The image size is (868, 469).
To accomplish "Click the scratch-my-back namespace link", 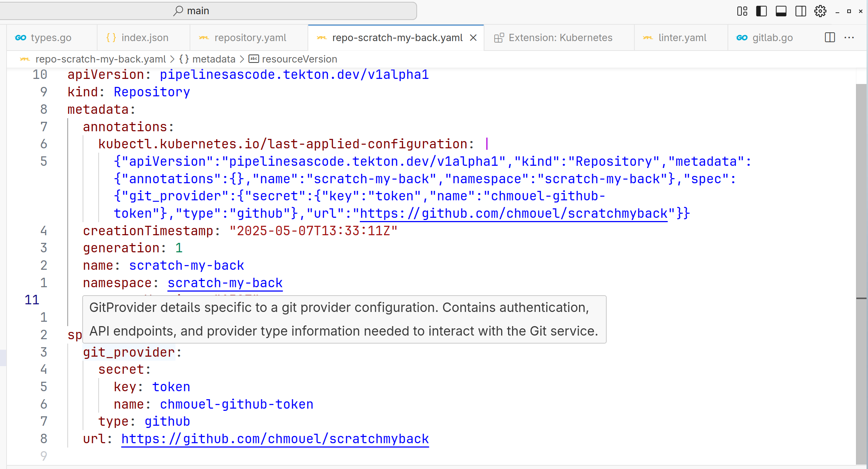I will point(225,282).
